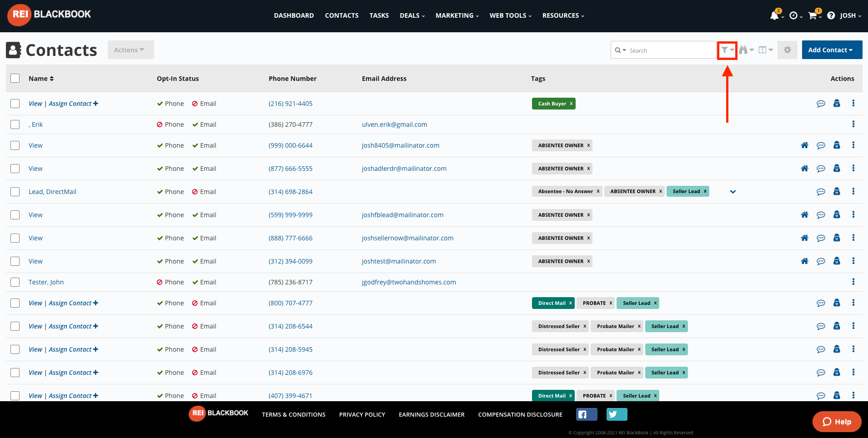868x438 pixels.
Task: Open the Actions dropdown next to Contacts title
Action: 130,50
